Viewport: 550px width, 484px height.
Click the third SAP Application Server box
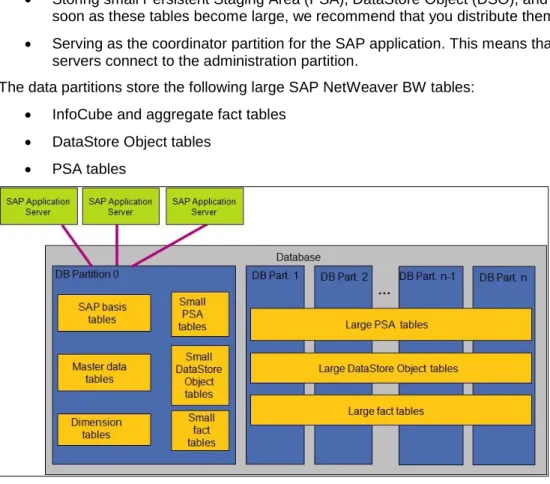coord(204,206)
